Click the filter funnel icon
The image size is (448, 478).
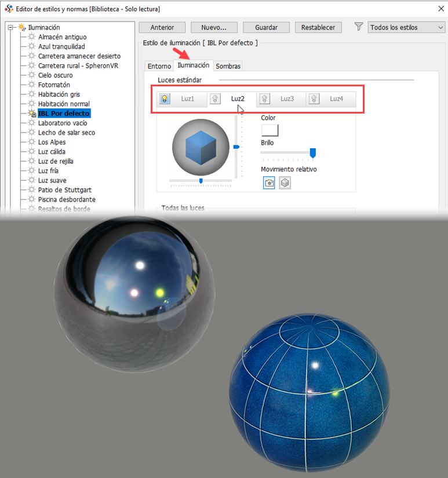point(359,27)
